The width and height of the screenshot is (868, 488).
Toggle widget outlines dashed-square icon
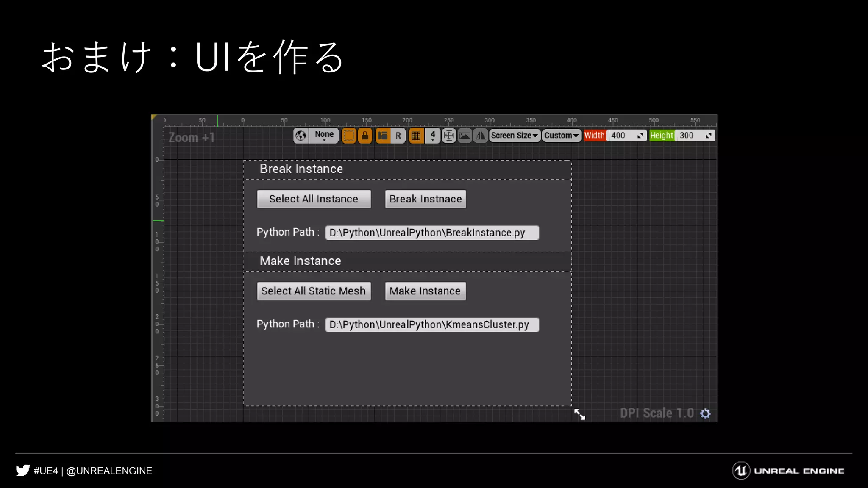coord(349,136)
